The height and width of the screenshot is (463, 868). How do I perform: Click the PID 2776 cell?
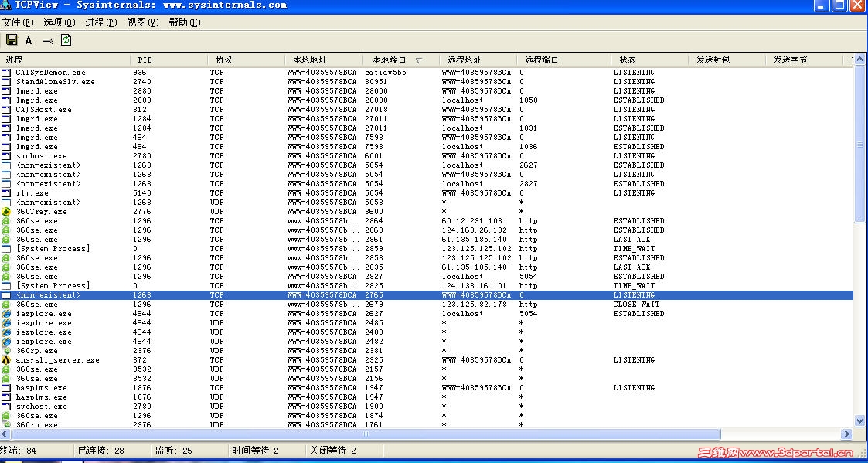point(142,212)
